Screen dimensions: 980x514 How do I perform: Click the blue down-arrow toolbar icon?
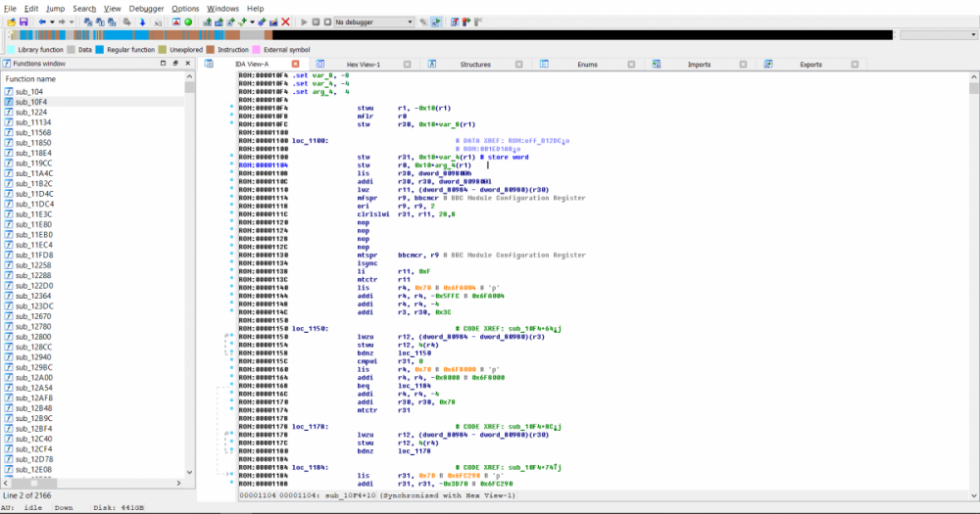click(x=142, y=22)
